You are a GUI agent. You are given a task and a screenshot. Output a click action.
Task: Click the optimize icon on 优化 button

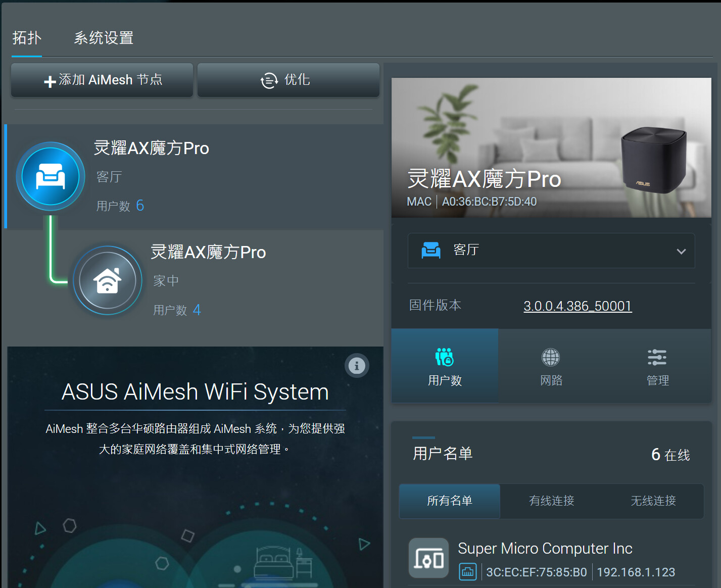269,80
